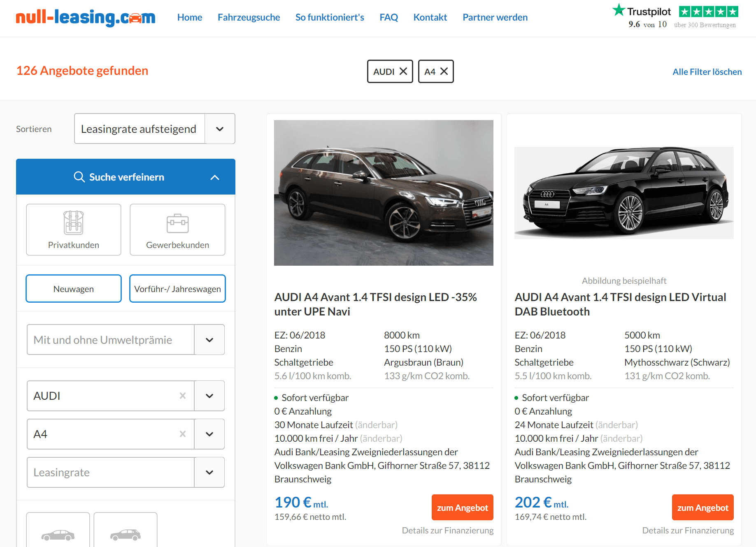This screenshot has width=756, height=547.
Task: Clear the A4 model selection
Action: (183, 434)
